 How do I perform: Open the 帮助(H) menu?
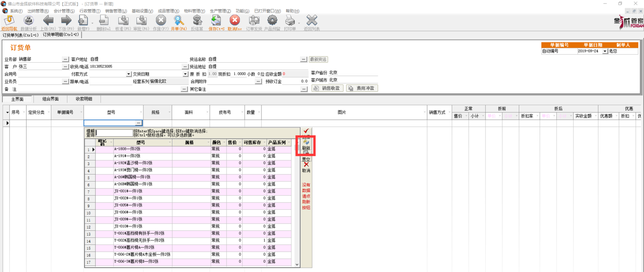(292, 11)
